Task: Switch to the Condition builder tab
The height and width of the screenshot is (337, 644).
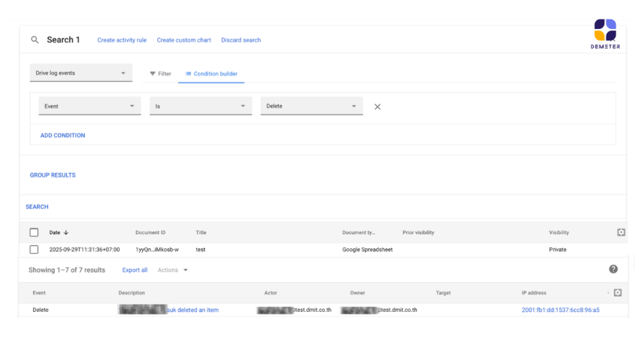Action: tap(211, 74)
